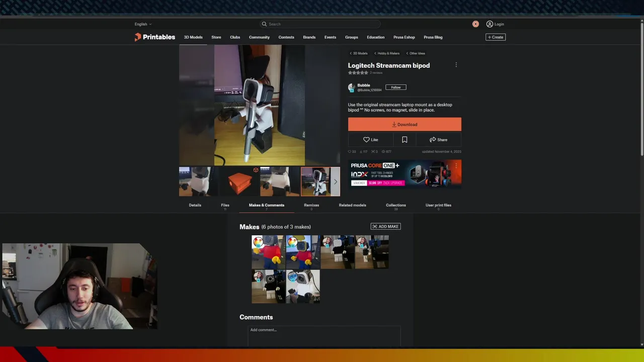This screenshot has height=362, width=644.
Task: Open the second red figure make photo
Action: tap(303, 252)
